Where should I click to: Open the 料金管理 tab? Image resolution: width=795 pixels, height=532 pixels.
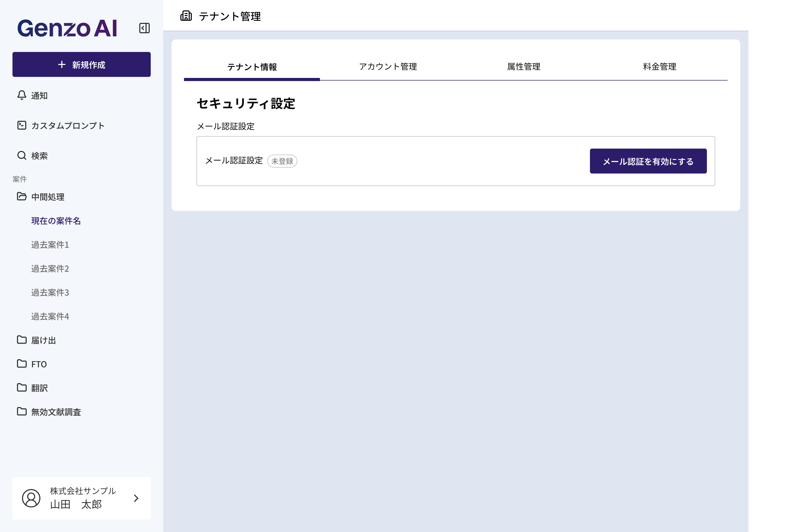point(660,67)
